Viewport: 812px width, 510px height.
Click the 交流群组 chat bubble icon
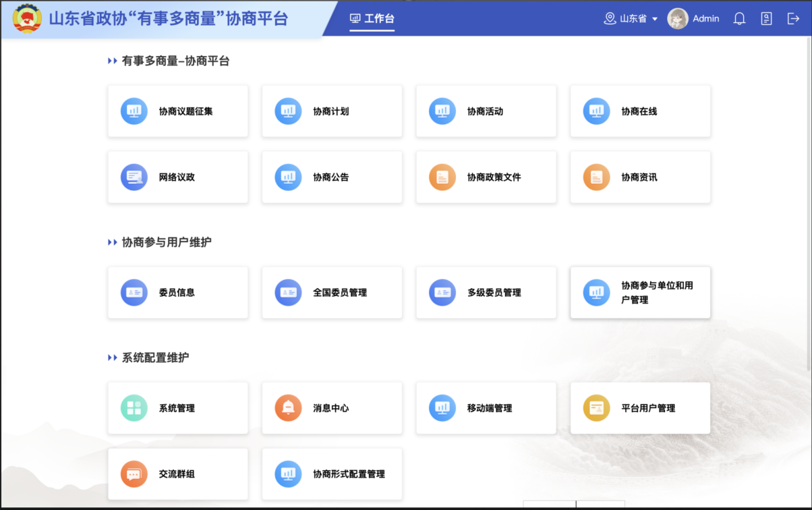pyautogui.click(x=134, y=474)
